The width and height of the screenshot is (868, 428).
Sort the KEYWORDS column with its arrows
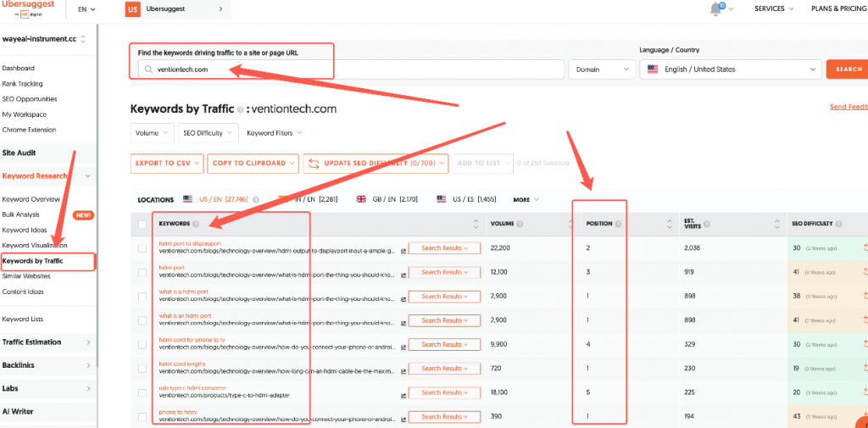tap(475, 224)
